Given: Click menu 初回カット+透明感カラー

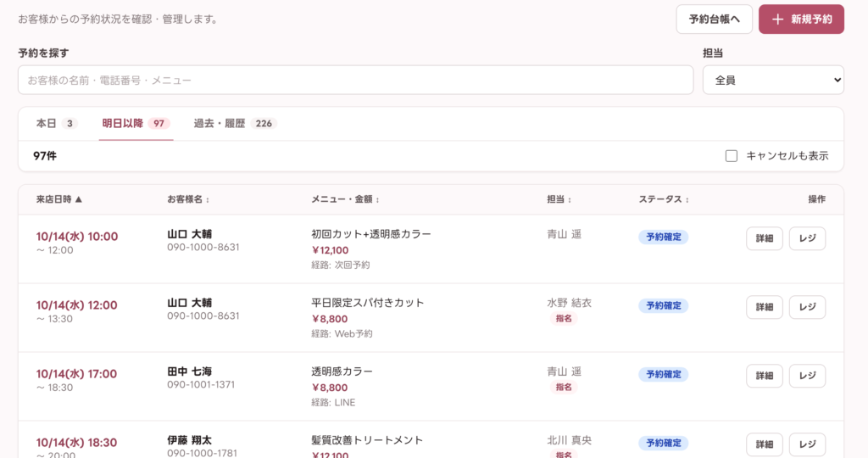Looking at the screenshot, I should (371, 234).
